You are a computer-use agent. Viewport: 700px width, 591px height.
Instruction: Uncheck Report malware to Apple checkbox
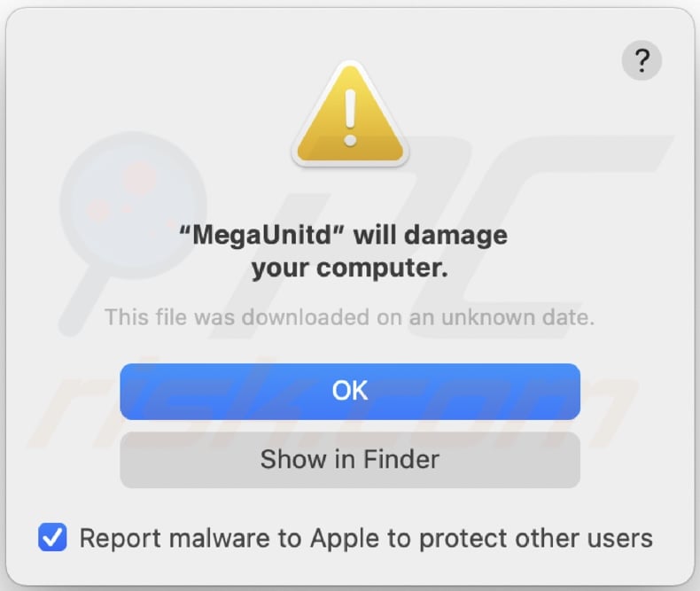coord(53,537)
